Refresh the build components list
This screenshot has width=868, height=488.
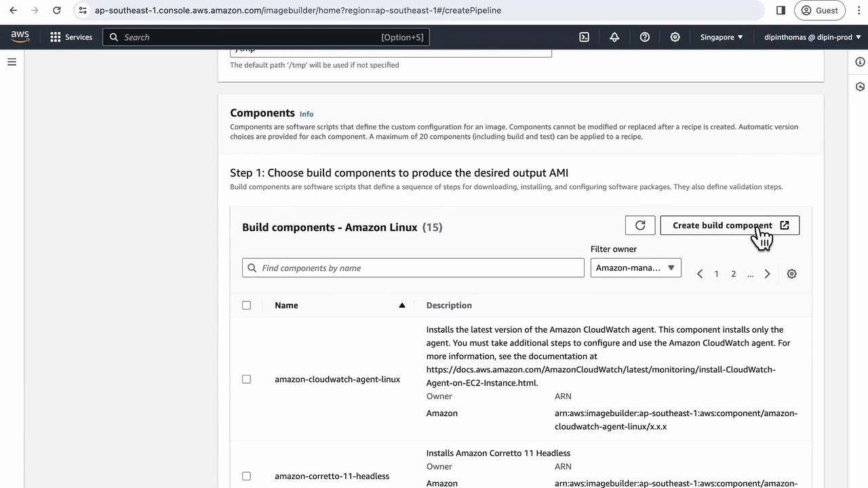(640, 225)
